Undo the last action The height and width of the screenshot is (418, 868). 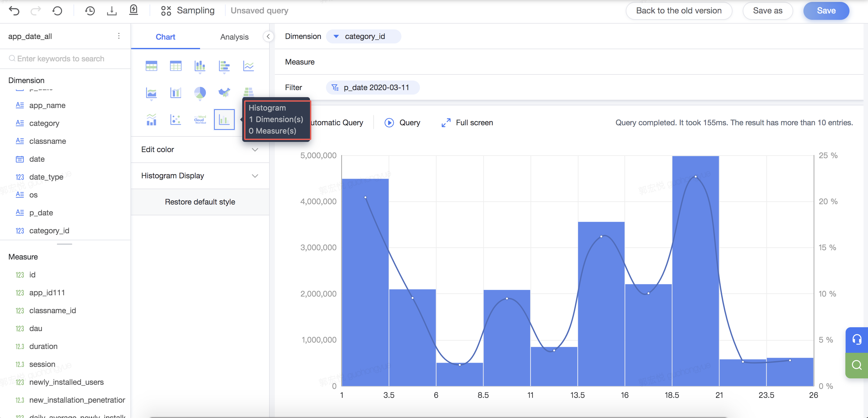(x=14, y=11)
